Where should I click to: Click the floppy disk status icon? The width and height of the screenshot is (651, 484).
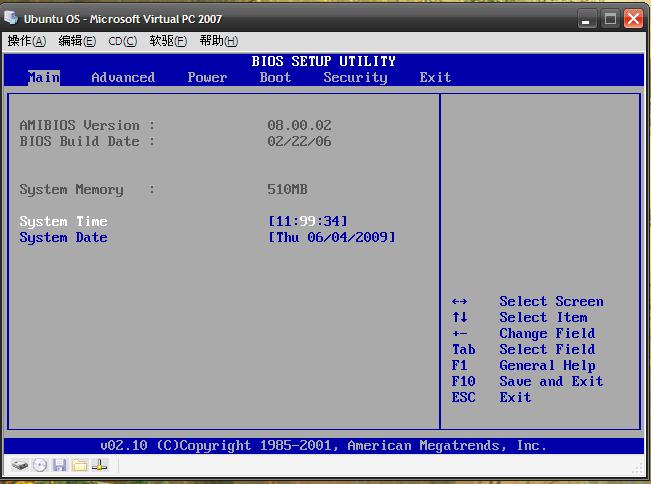point(59,465)
